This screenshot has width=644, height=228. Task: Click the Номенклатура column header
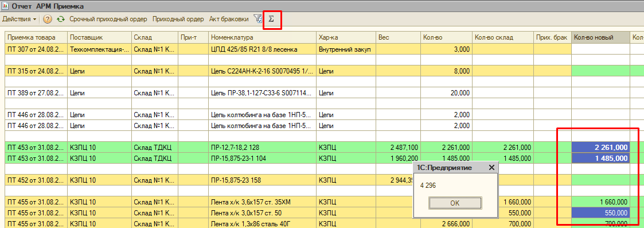click(x=262, y=37)
